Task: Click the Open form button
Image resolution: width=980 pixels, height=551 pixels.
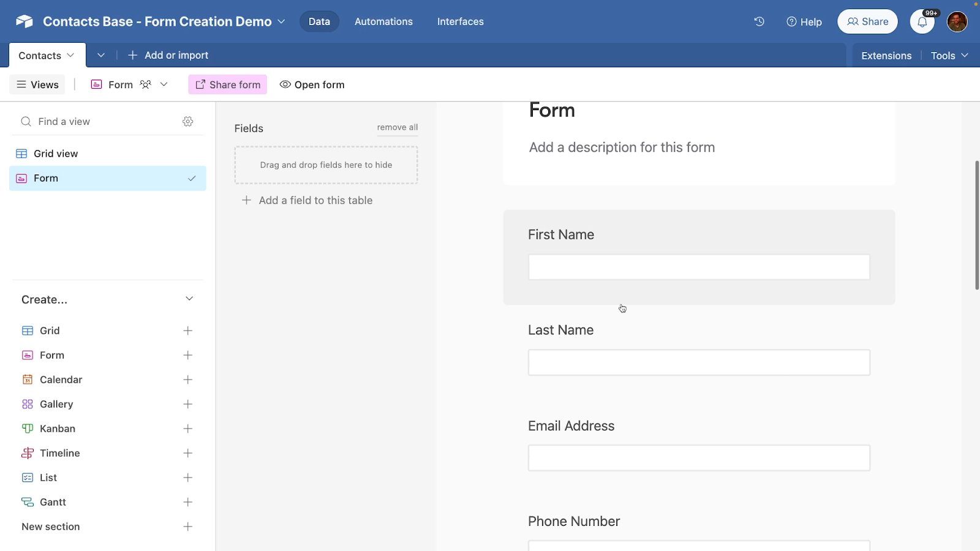Action: point(312,84)
